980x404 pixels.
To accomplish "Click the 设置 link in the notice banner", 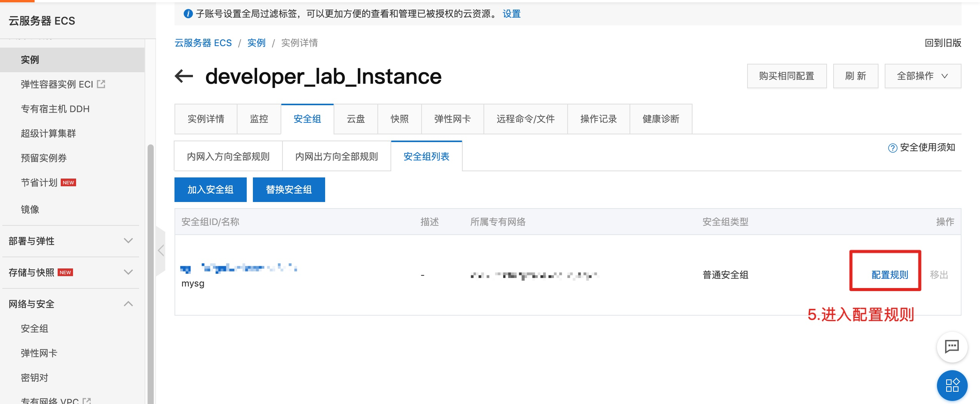I will point(511,14).
